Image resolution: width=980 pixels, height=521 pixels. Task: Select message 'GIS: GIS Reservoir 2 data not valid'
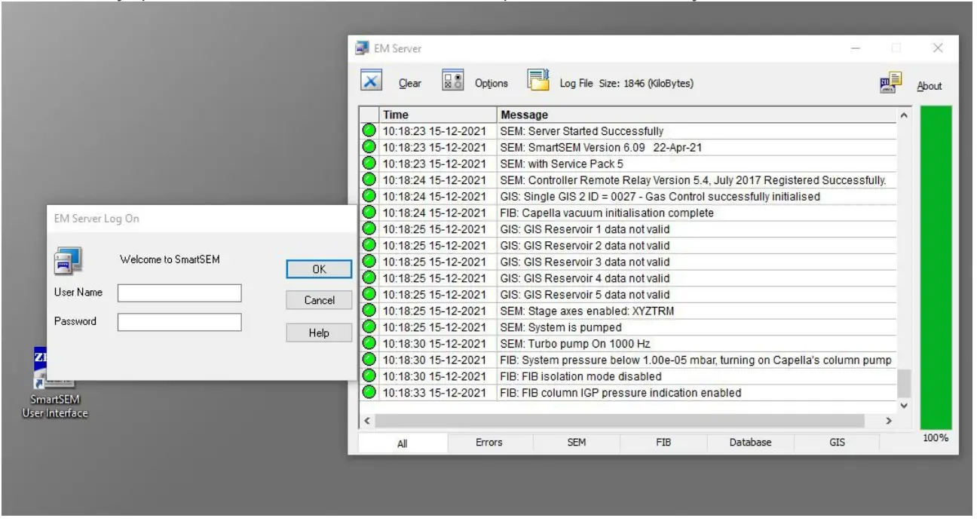point(584,246)
